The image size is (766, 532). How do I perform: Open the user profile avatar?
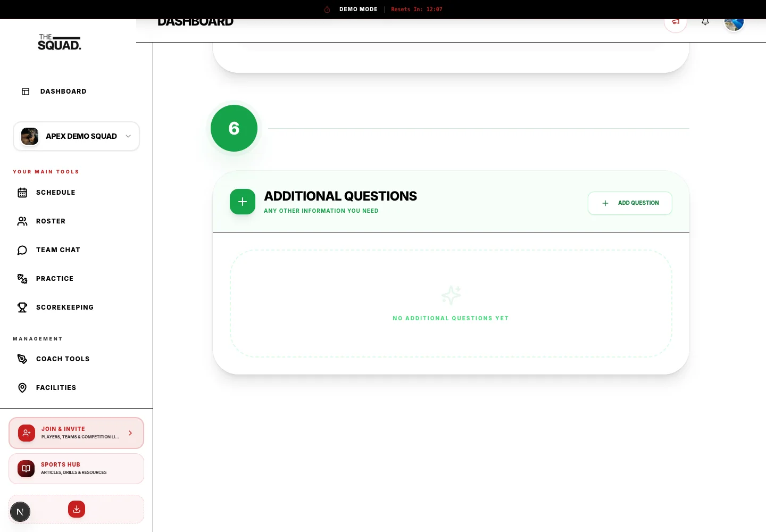734,23
